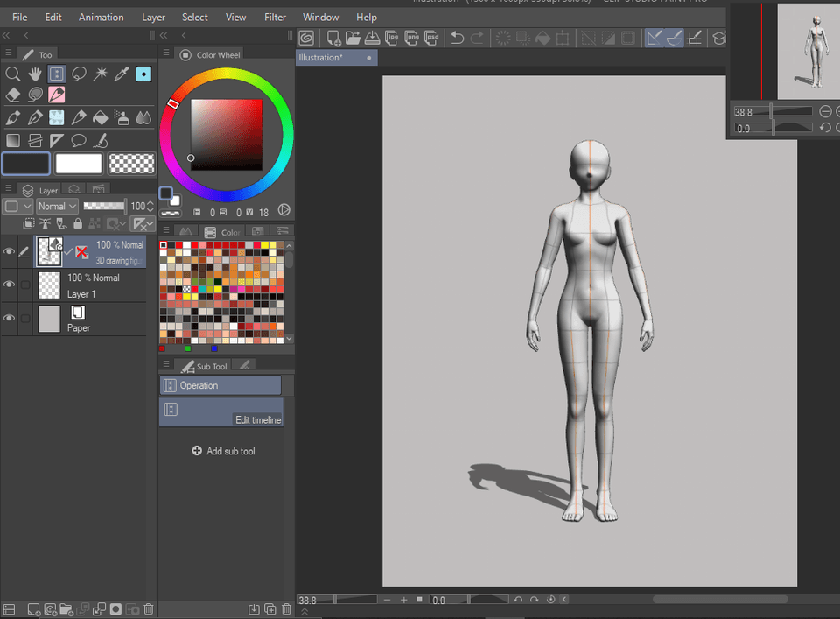Open the Normal blending mode dropdown
Viewport: 840px width, 619px height.
tap(58, 207)
